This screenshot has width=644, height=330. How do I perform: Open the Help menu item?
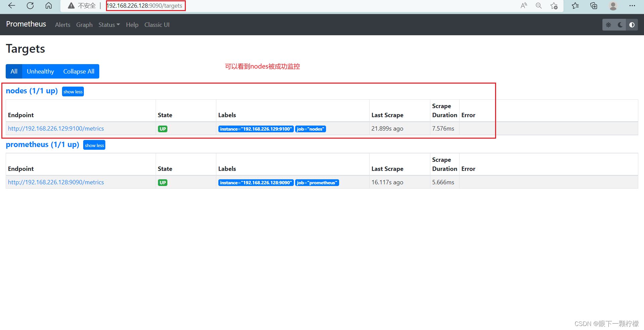(x=132, y=25)
